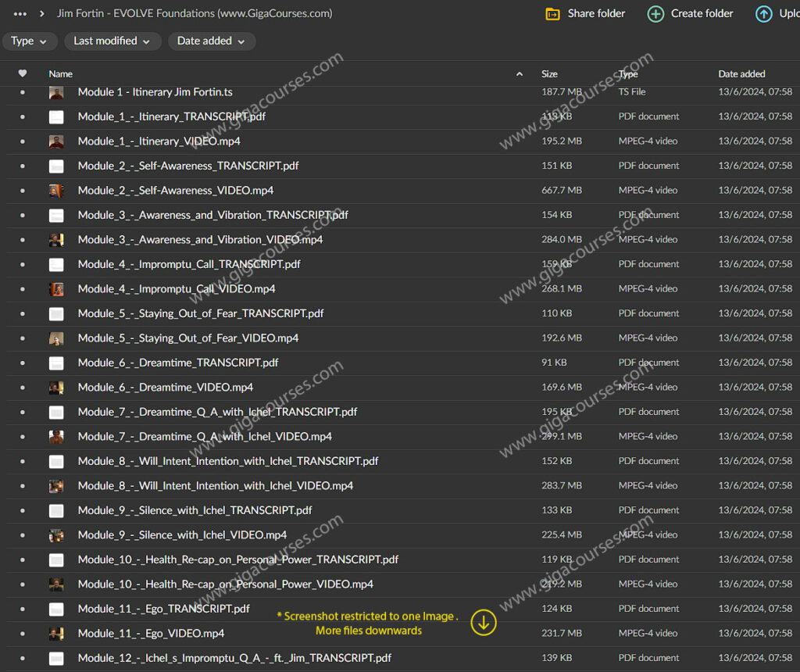Toggle favorite dot for Module_2 Self-Awareness VIDEO
This screenshot has height=672, width=800.
(x=23, y=191)
